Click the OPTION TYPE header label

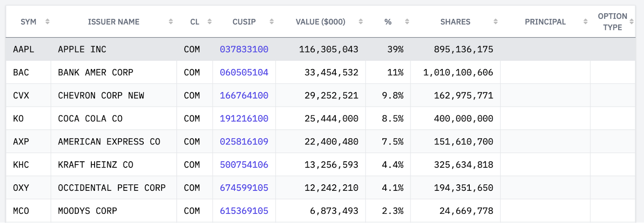pos(613,22)
